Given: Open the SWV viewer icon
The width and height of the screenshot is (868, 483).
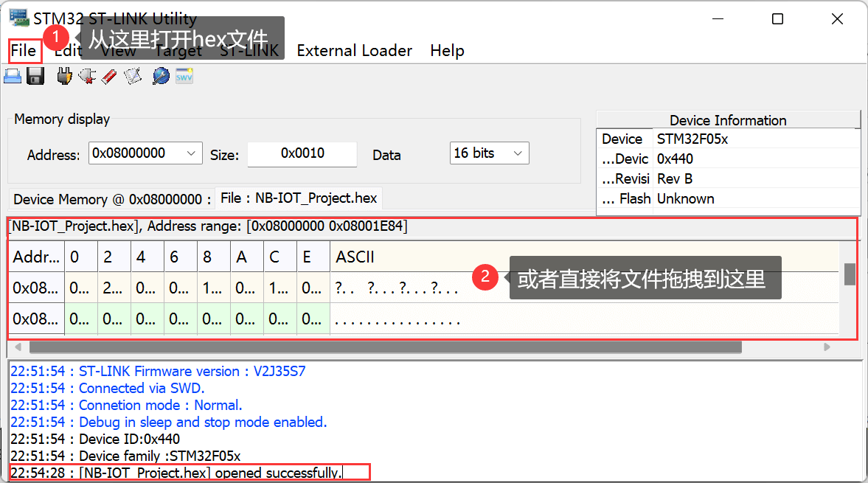Looking at the screenshot, I should [x=184, y=76].
